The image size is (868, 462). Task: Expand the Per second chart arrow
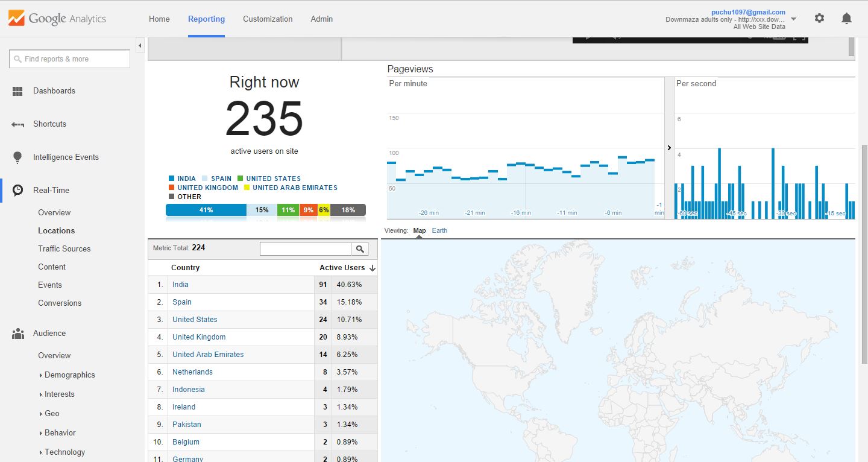pos(669,148)
